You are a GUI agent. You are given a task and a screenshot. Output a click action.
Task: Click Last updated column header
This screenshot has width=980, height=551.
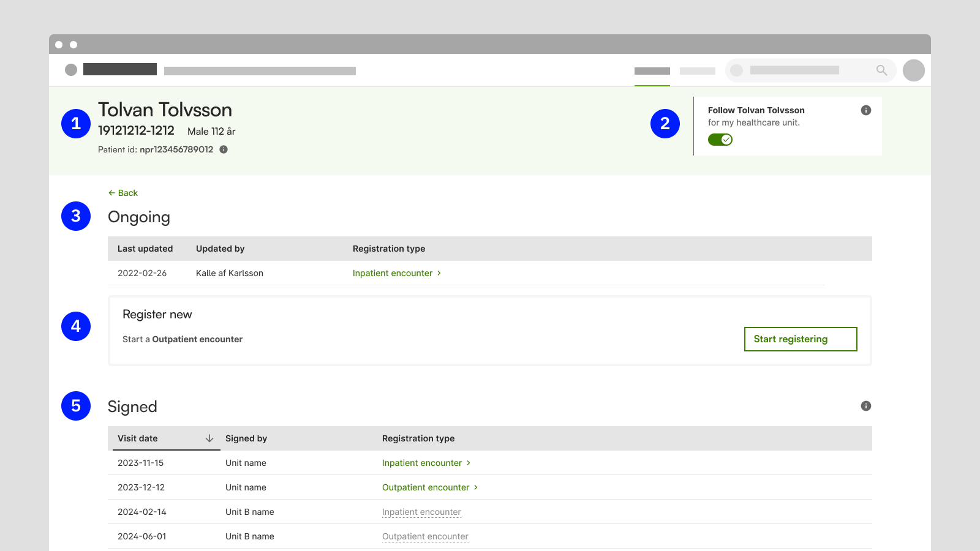(x=145, y=249)
